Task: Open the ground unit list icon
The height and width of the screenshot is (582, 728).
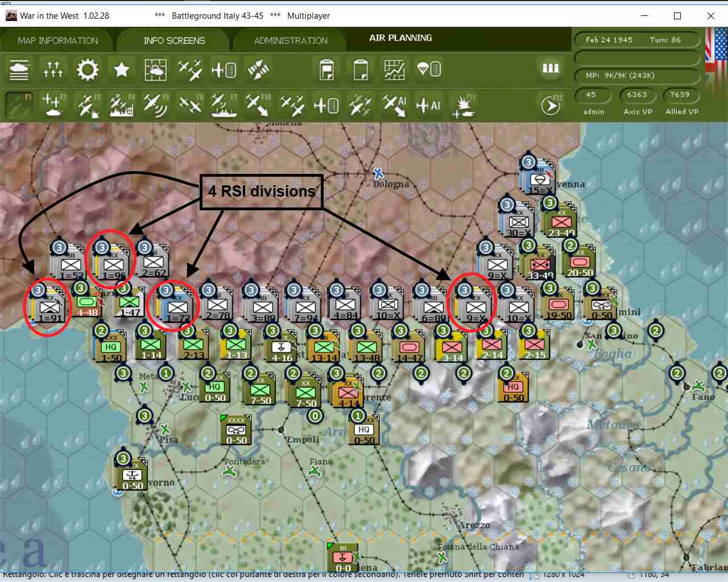Action: tap(19, 70)
